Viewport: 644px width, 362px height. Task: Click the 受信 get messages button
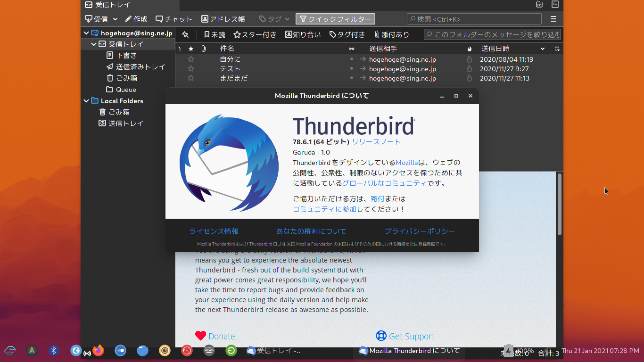click(96, 19)
